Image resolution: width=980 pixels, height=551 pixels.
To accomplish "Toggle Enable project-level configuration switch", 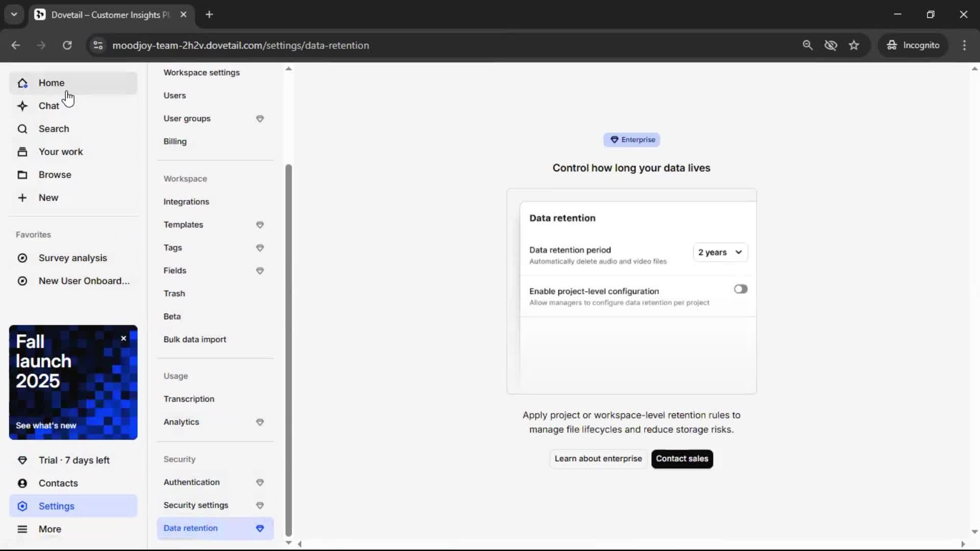I will (741, 289).
